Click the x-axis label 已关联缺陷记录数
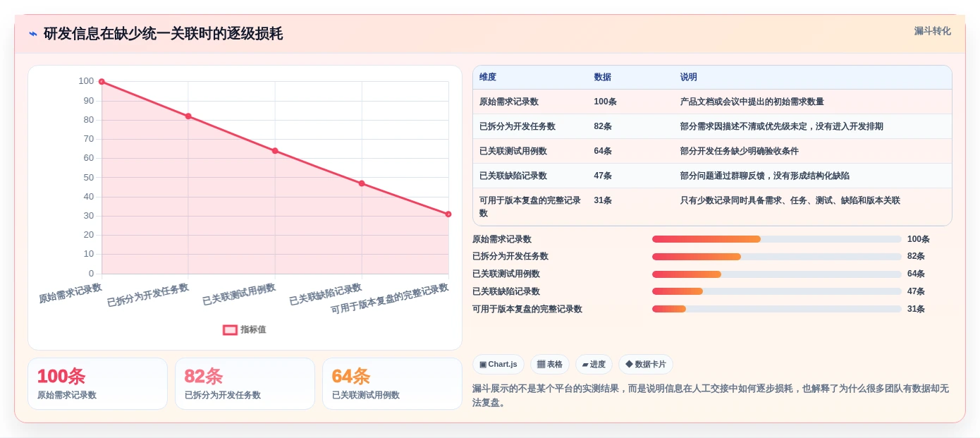Screen dimensions: 980x438 (x=326, y=295)
